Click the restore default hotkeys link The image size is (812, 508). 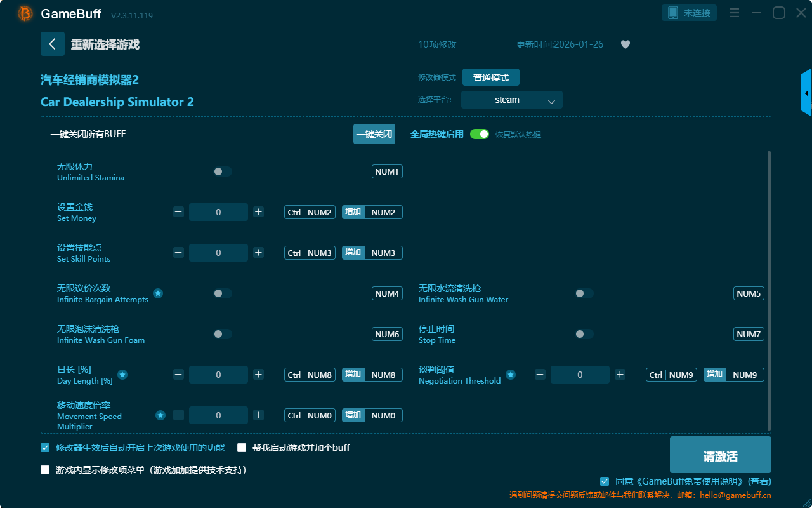pyautogui.click(x=518, y=135)
